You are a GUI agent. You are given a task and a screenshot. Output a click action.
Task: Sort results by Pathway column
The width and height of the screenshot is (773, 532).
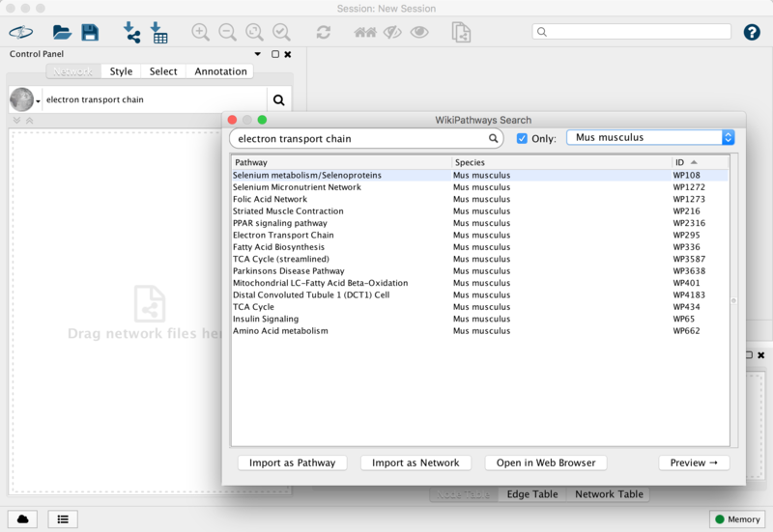click(x=341, y=162)
